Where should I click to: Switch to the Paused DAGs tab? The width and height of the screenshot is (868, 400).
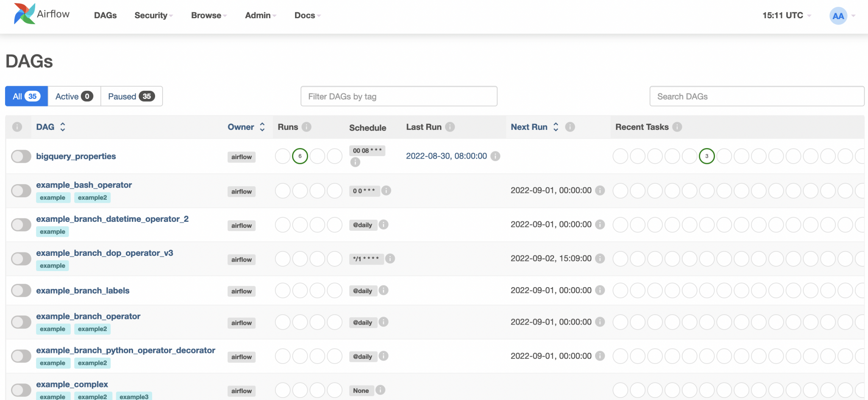click(x=131, y=96)
